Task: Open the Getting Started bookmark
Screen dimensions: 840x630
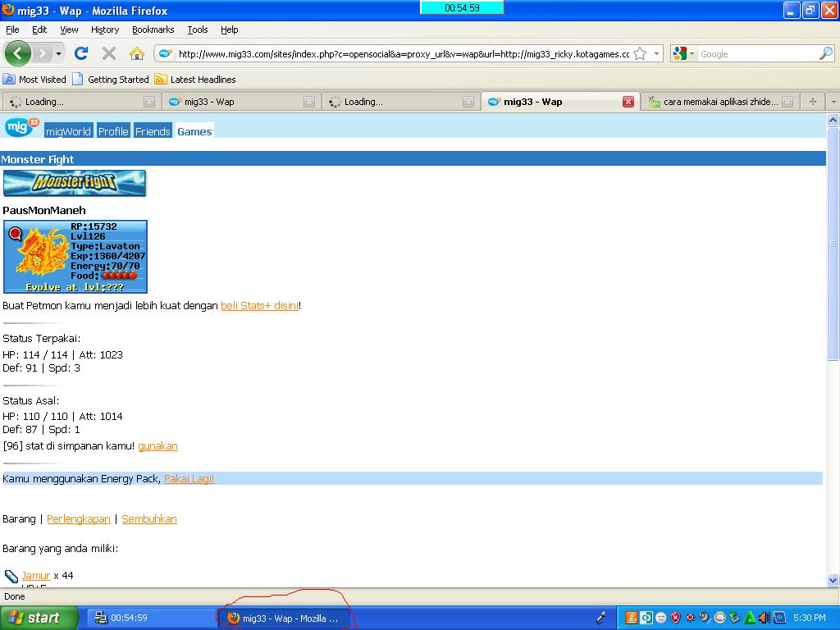Action: pos(111,80)
